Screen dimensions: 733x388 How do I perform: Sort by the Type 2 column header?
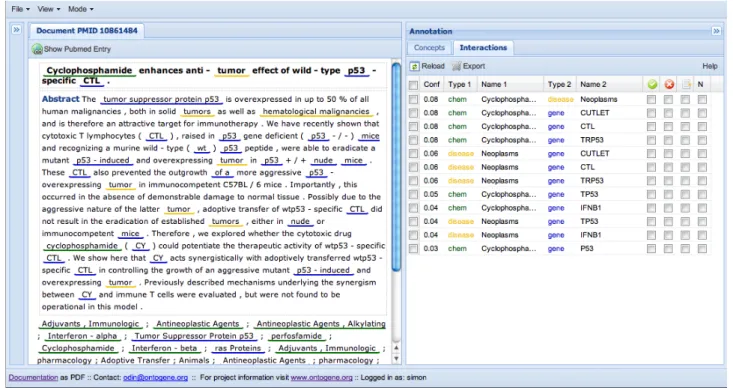[x=560, y=85]
